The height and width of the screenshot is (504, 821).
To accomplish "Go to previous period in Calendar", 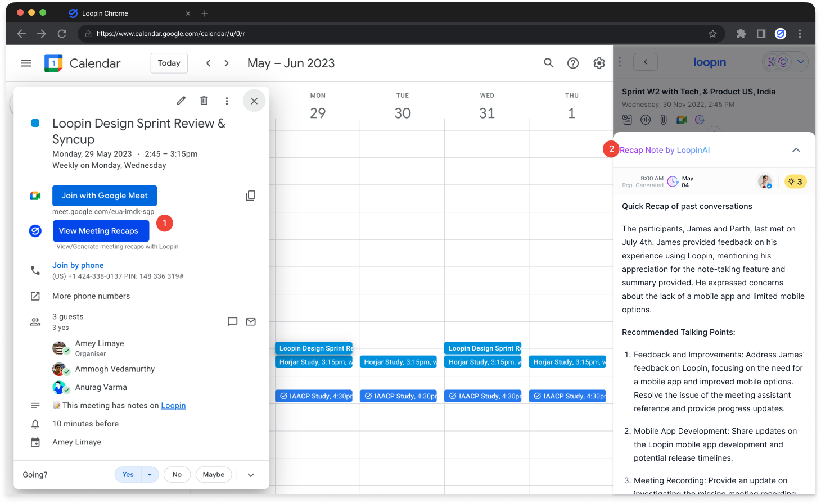I will click(x=208, y=63).
